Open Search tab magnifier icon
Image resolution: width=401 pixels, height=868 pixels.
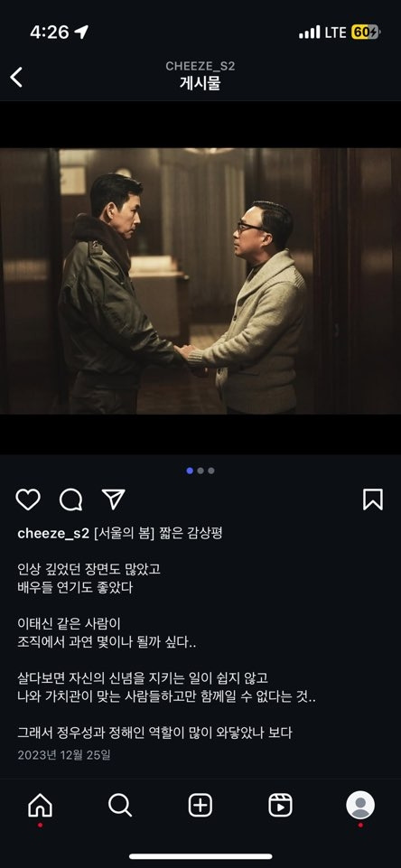click(120, 805)
